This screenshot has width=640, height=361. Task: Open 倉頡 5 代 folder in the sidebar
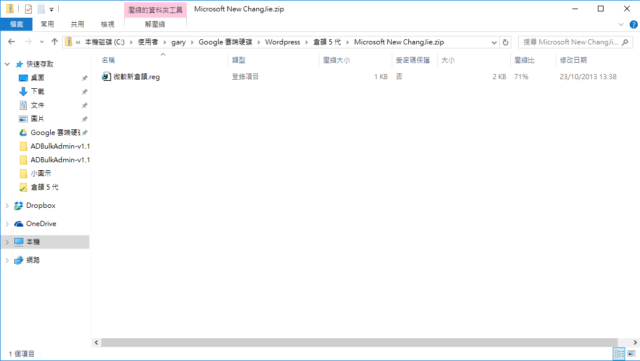[44, 187]
